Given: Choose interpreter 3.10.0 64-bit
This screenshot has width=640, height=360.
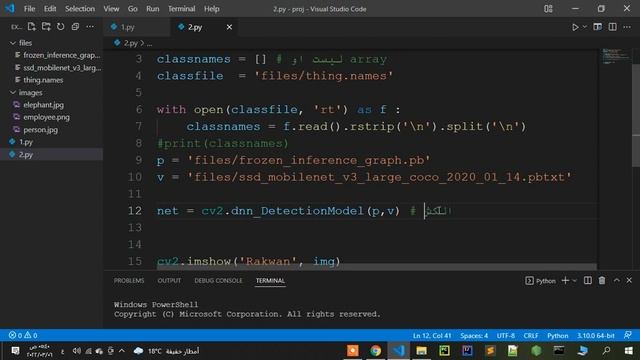Looking at the screenshot, I should 596,336.
